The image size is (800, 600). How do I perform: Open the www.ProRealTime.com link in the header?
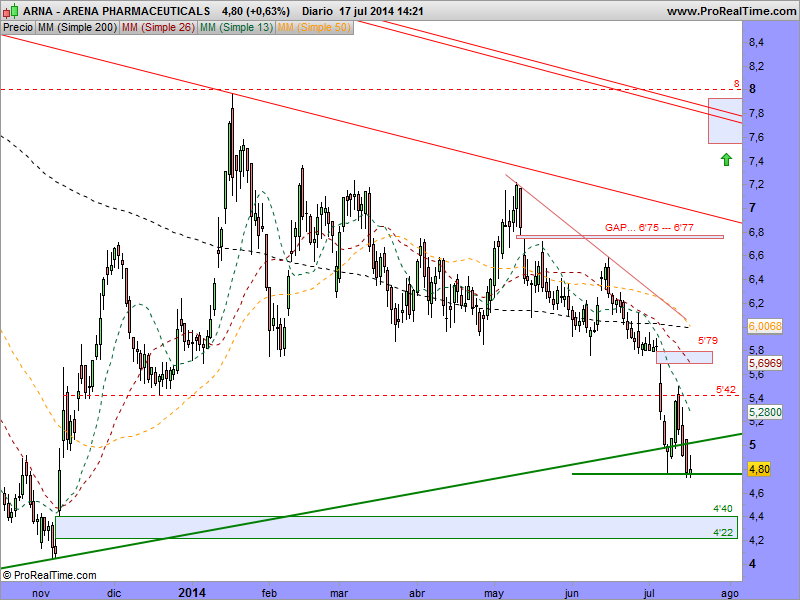click(731, 11)
